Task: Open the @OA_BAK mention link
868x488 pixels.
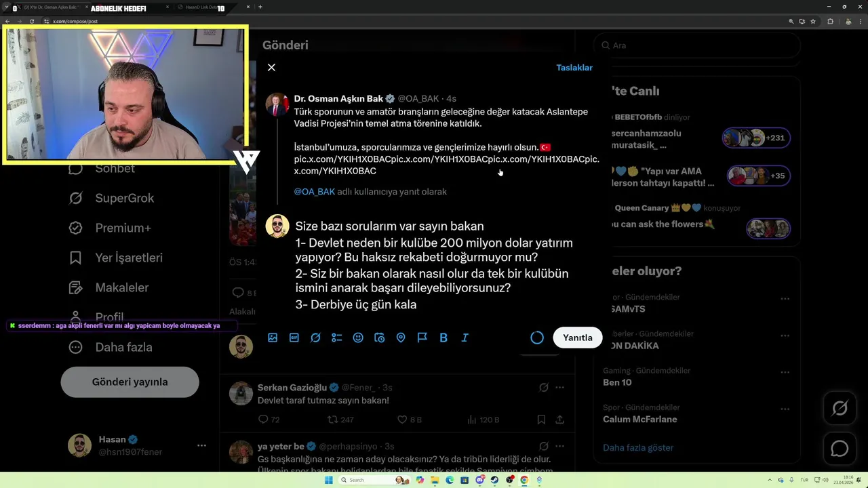Action: pyautogui.click(x=315, y=192)
